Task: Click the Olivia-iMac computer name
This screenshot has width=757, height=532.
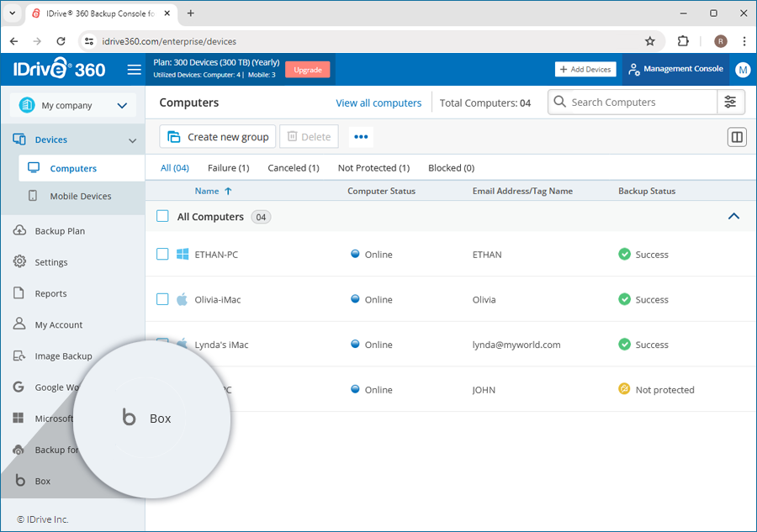Action: tap(218, 299)
